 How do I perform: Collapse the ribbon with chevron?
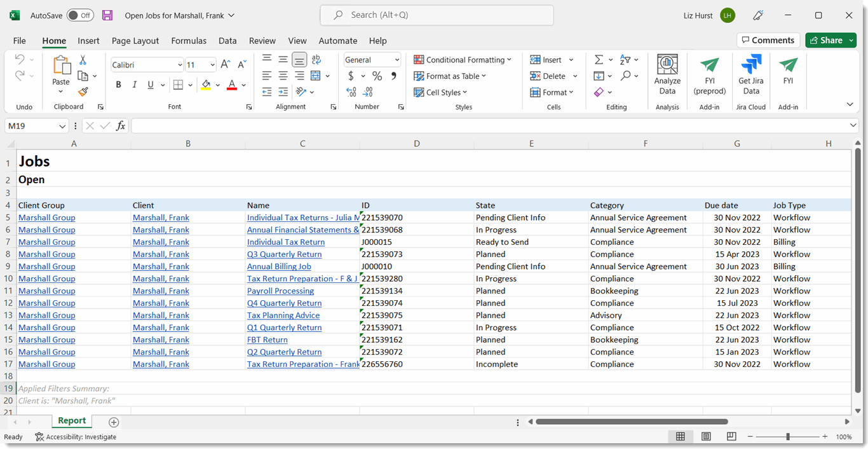click(x=850, y=104)
